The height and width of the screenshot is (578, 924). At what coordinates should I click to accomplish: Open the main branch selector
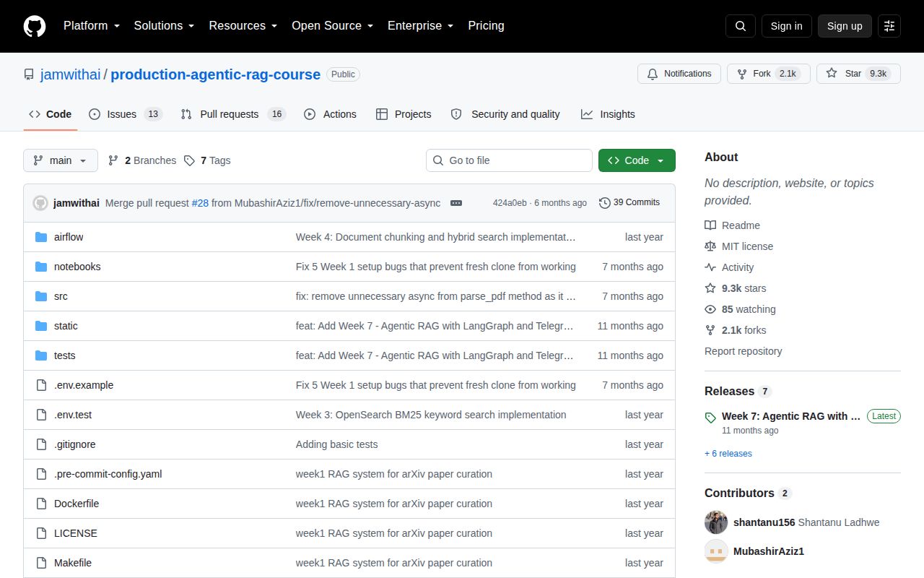pos(61,160)
